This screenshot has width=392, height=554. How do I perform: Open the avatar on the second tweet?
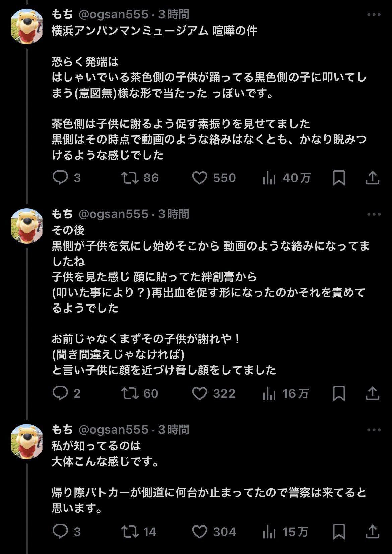(27, 226)
